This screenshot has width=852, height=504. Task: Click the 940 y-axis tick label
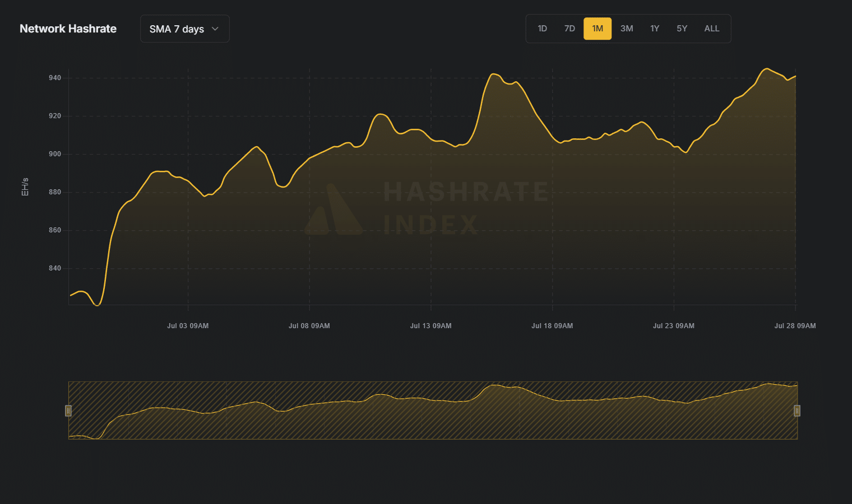pyautogui.click(x=55, y=78)
